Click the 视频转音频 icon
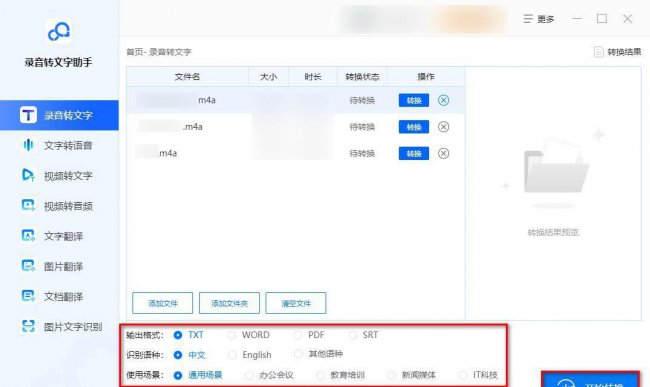Viewport: 650px width, 387px height. tap(28, 206)
